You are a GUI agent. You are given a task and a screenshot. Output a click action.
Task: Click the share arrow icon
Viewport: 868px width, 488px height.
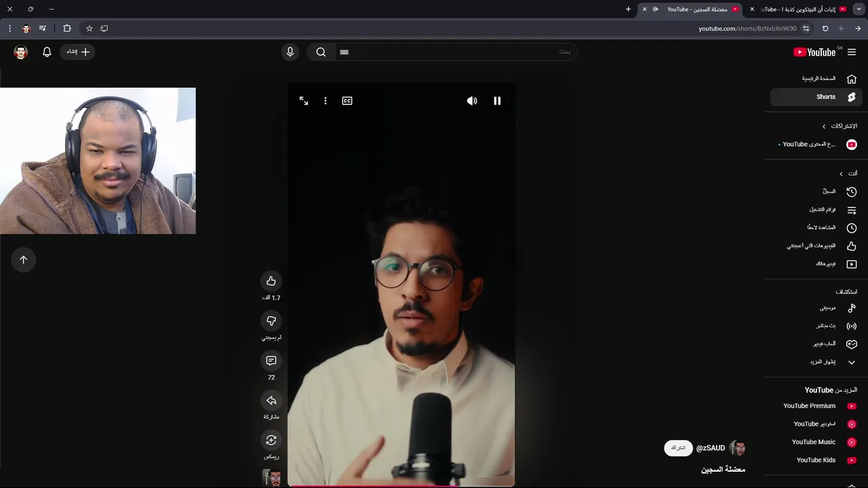pos(271,401)
